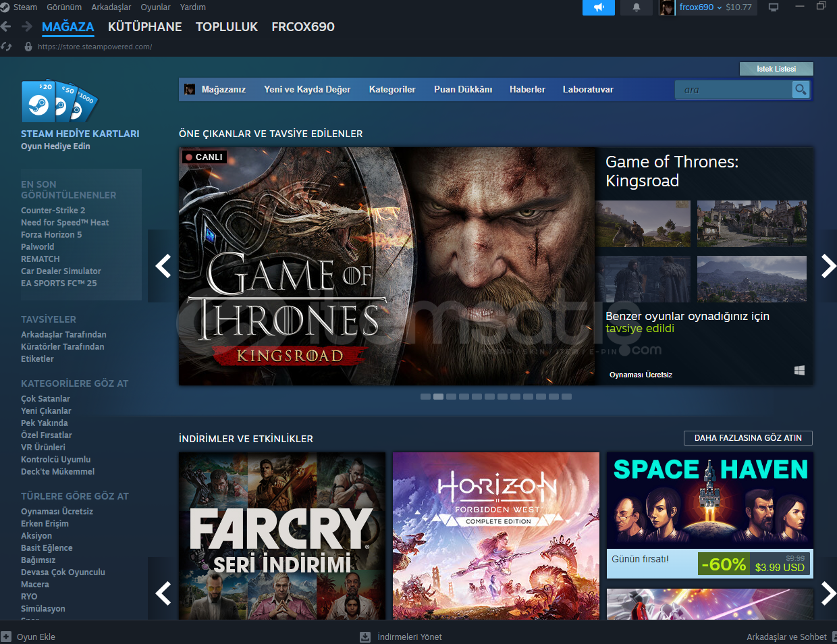Go to next İndirimler ve Etkinlikler page
This screenshot has width=837, height=644.
tap(828, 593)
